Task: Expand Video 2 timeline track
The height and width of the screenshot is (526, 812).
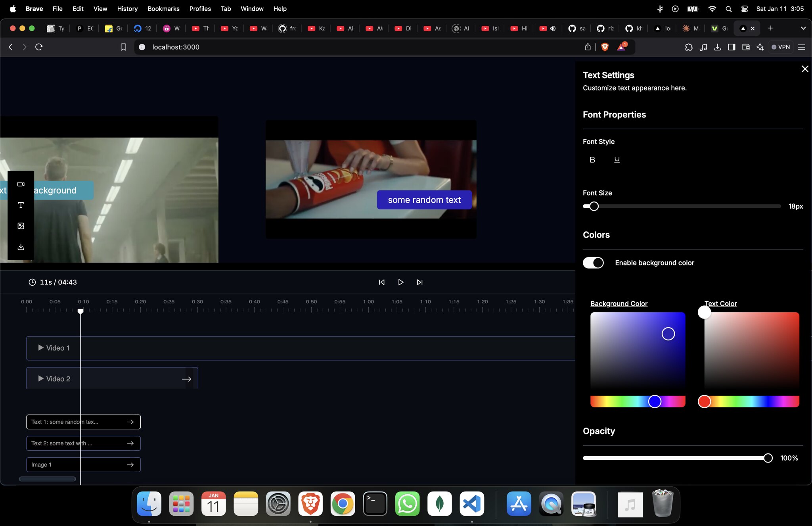Action: pos(40,378)
